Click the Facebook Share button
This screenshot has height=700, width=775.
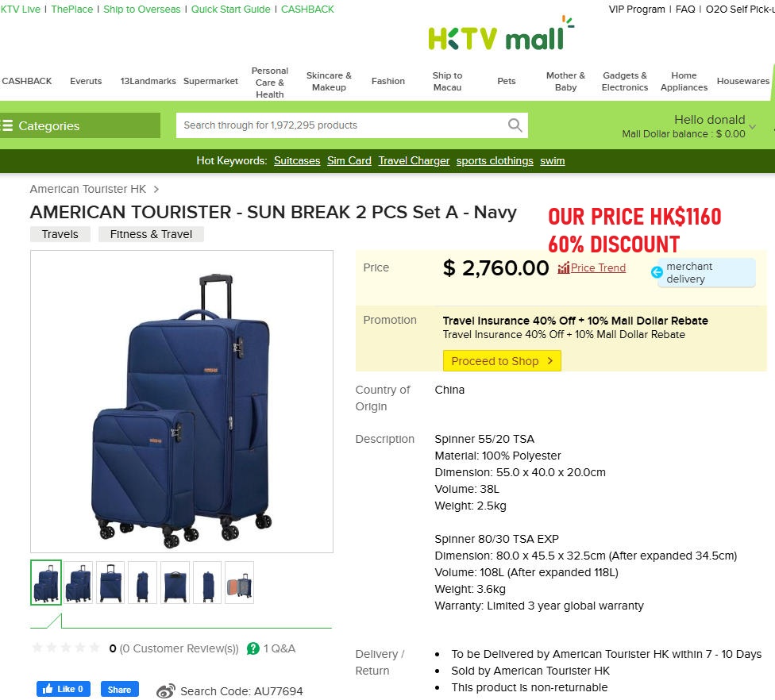coord(120,689)
